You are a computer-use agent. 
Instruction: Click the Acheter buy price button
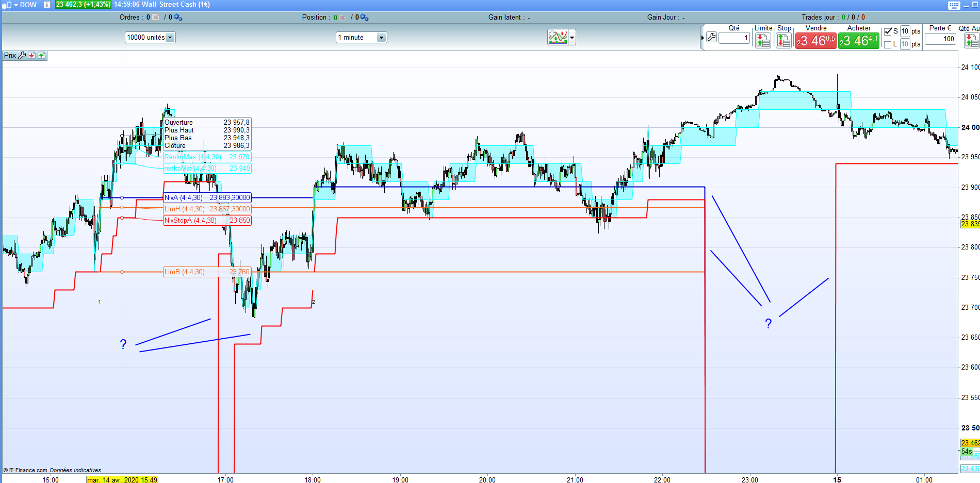(x=859, y=41)
